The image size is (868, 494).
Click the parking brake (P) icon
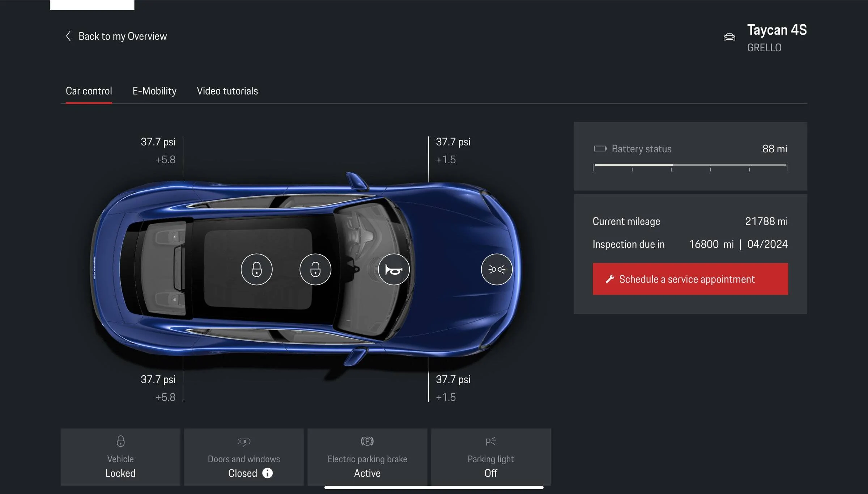coord(367,441)
